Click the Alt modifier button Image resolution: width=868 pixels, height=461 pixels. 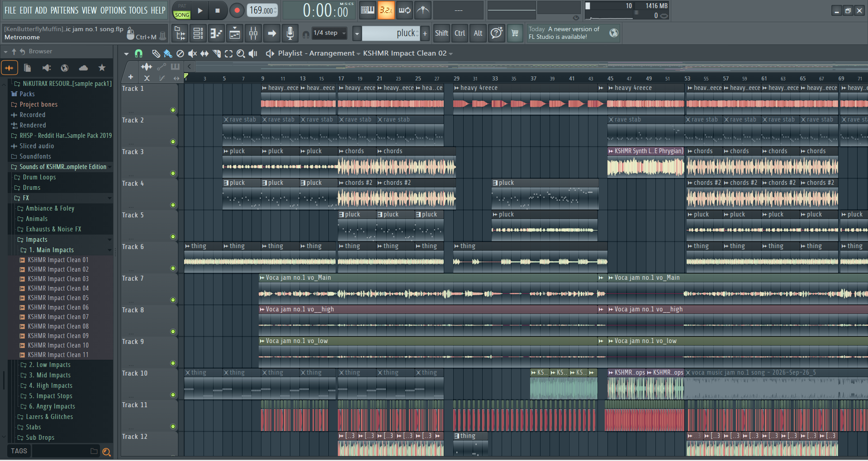[478, 33]
